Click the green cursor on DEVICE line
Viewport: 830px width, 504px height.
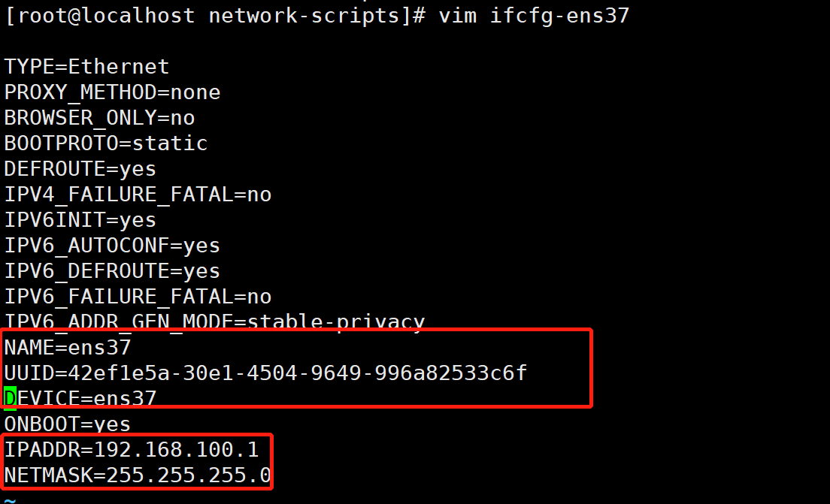(x=10, y=398)
